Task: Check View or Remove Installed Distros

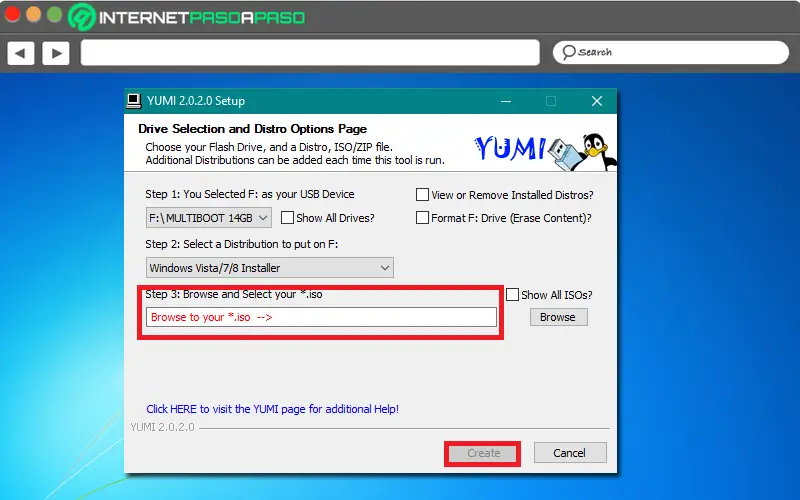Action: [x=422, y=194]
